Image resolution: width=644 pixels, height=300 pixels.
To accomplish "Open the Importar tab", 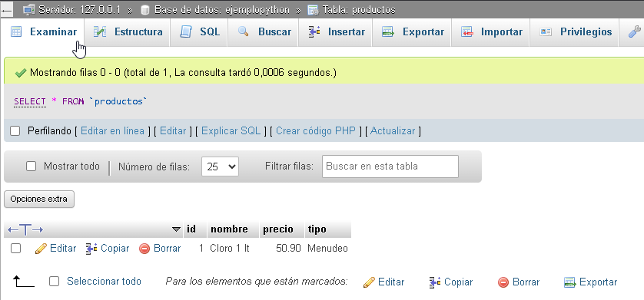I will (492, 32).
